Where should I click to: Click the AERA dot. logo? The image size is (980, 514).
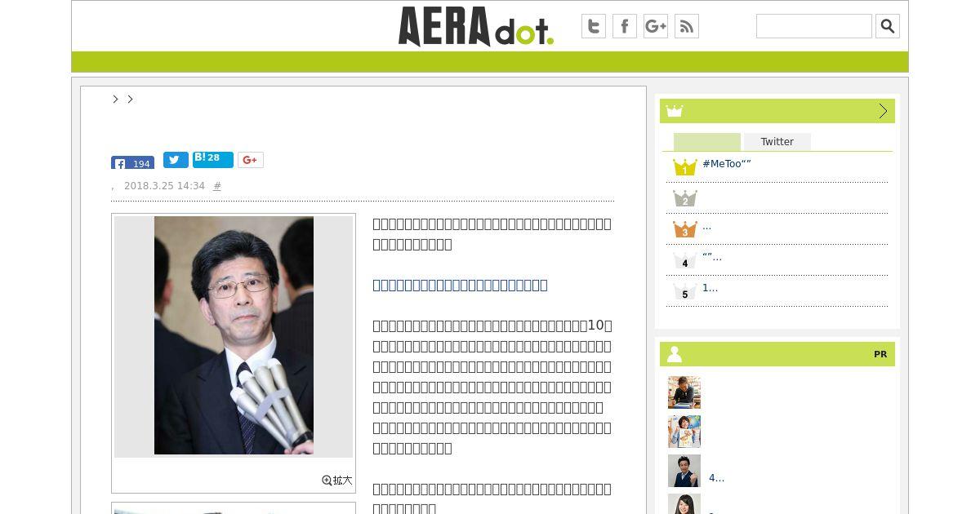tap(476, 26)
